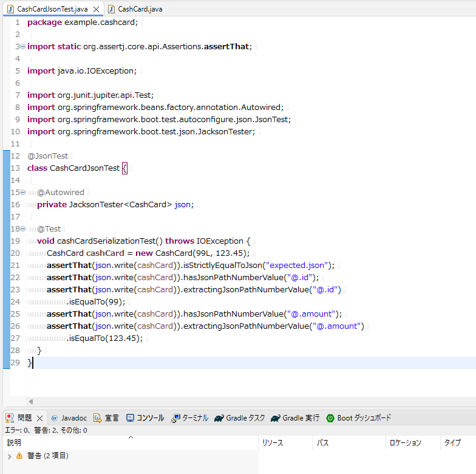476x474 pixels.
Task: Open the 問題 problems view tab
Action: pyautogui.click(x=24, y=418)
